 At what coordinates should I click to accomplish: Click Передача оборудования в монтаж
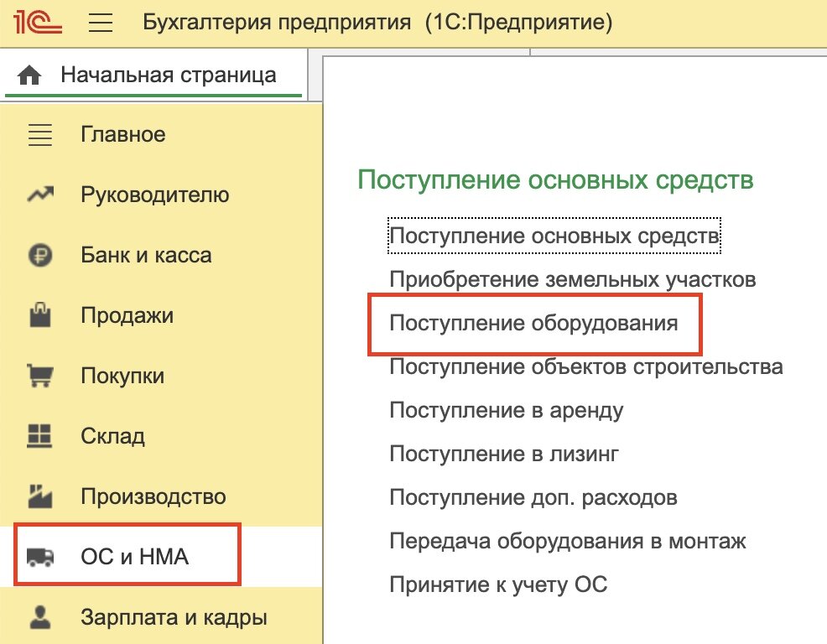[569, 541]
